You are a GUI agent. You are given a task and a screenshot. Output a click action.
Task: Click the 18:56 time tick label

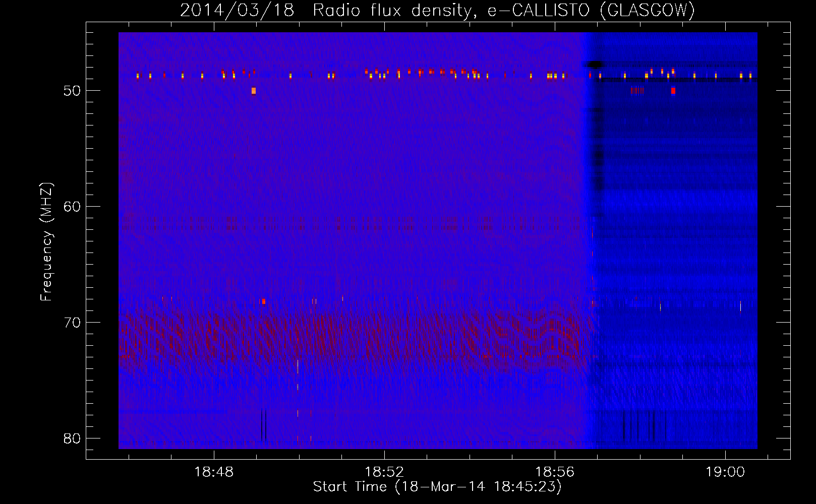[555, 472]
